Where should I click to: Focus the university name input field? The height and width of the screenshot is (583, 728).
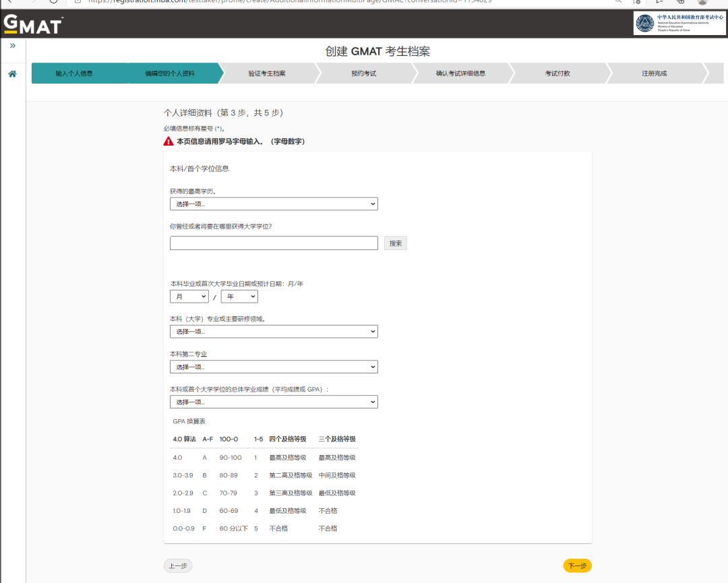point(274,243)
